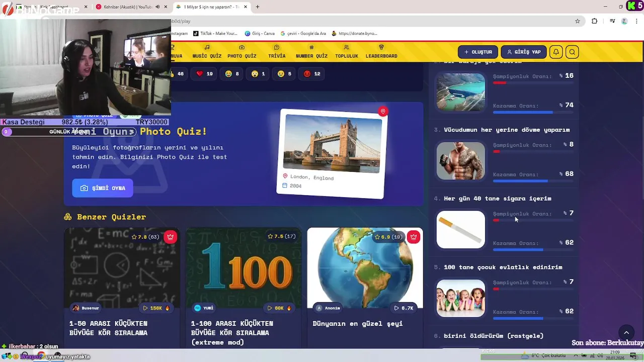Click 'Her gün 40 tane sigara içerim' text

(498, 199)
